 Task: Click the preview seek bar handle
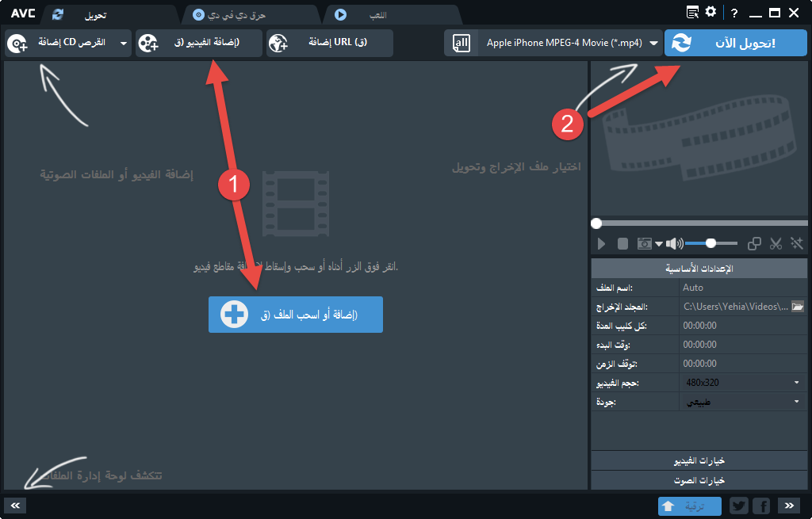click(x=596, y=223)
